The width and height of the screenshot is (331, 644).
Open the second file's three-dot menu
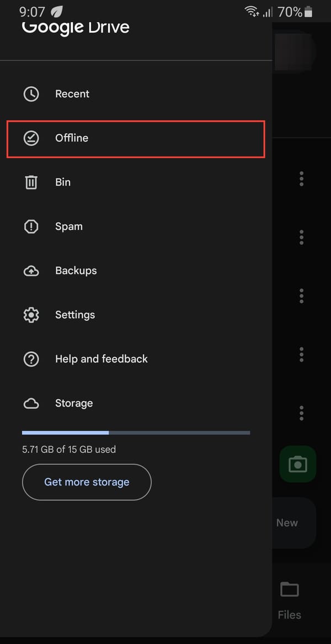click(x=301, y=237)
